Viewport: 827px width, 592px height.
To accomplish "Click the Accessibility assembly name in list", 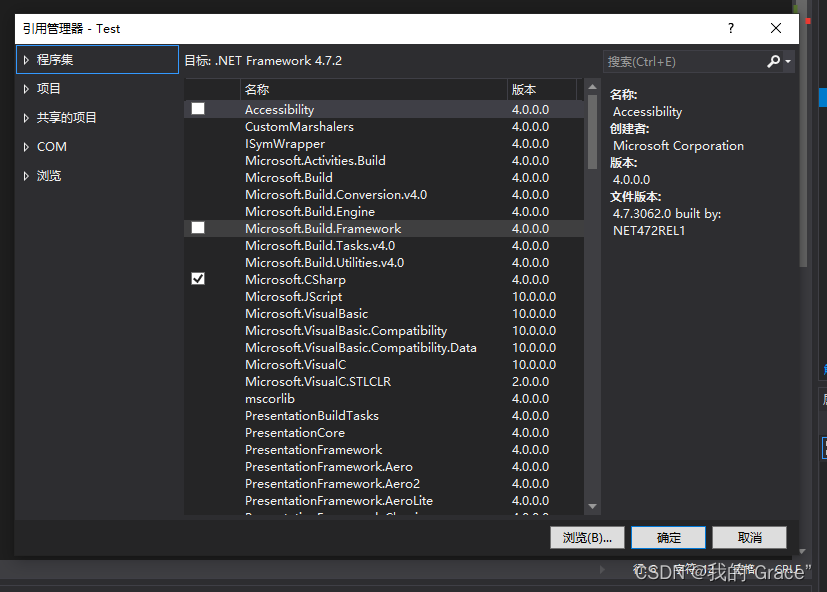I will coord(280,110).
